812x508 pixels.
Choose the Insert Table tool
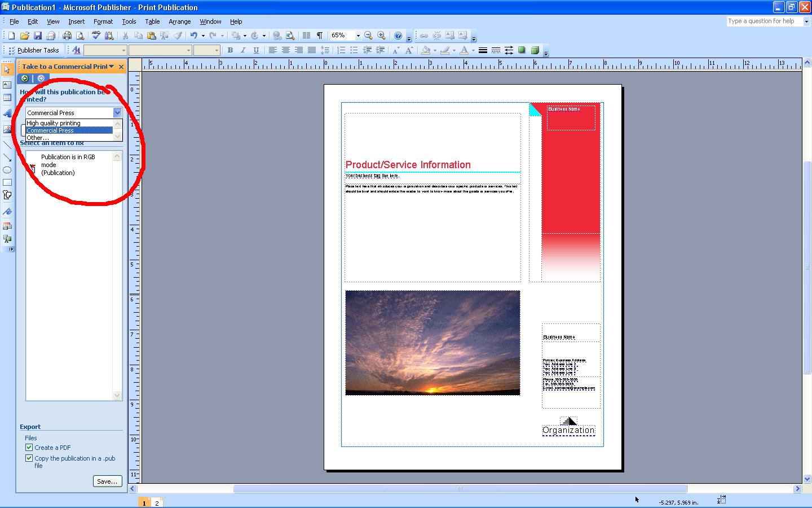point(7,97)
